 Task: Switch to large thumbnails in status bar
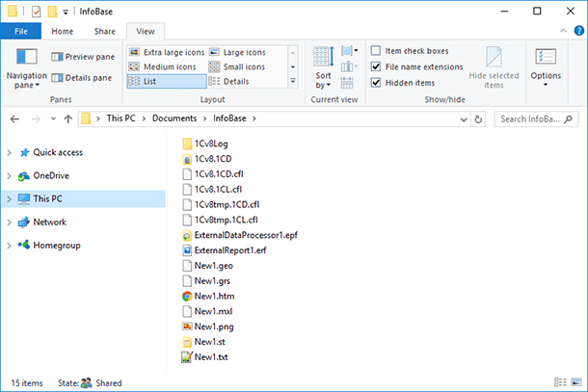[576, 382]
